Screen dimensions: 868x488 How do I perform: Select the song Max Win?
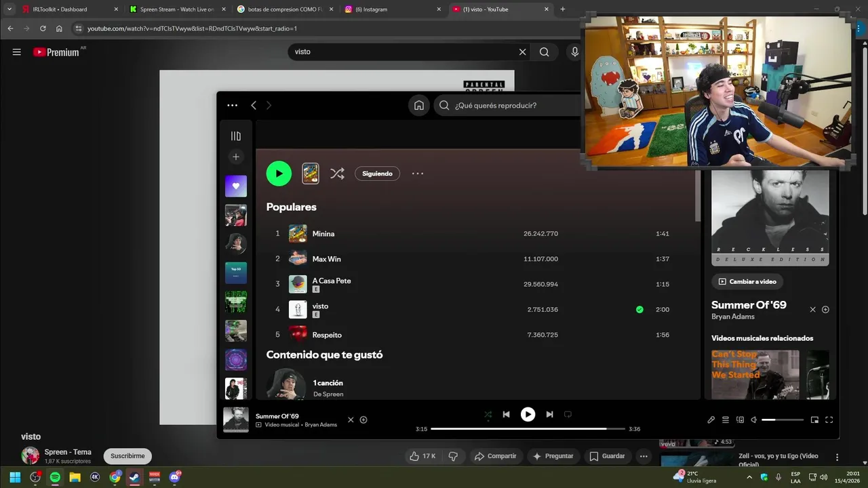coord(327,259)
